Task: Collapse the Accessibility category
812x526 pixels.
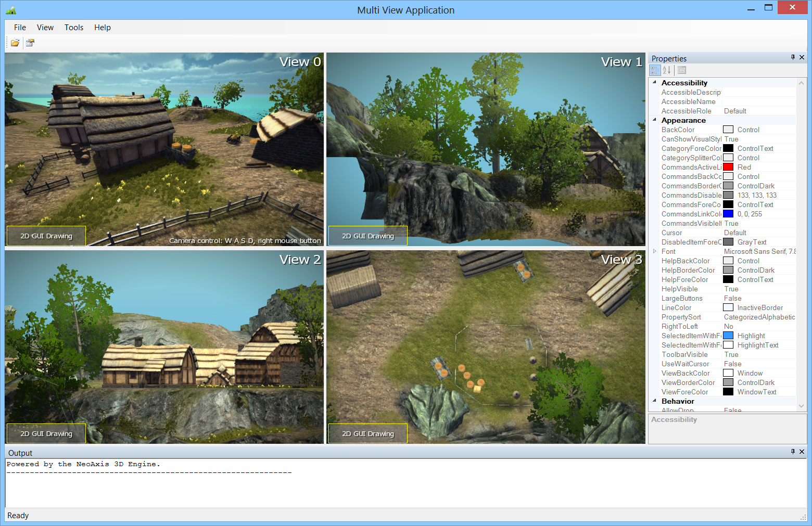Action: tap(654, 82)
